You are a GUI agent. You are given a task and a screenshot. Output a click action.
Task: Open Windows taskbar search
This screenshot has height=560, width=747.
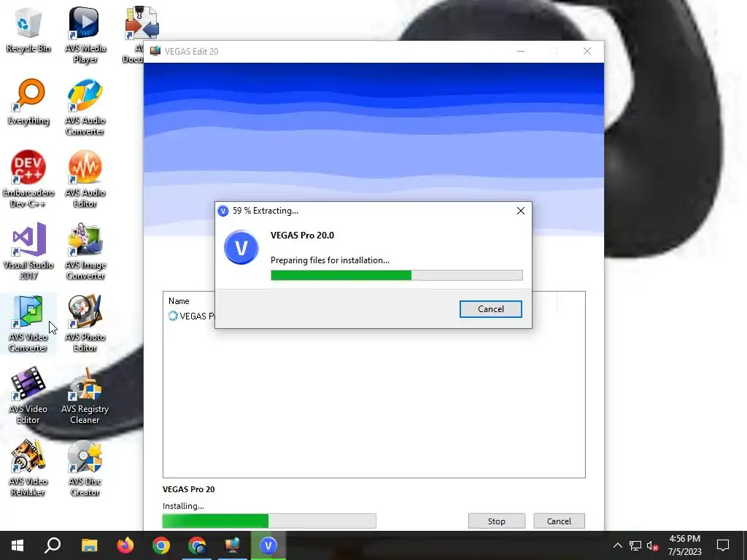click(x=53, y=545)
